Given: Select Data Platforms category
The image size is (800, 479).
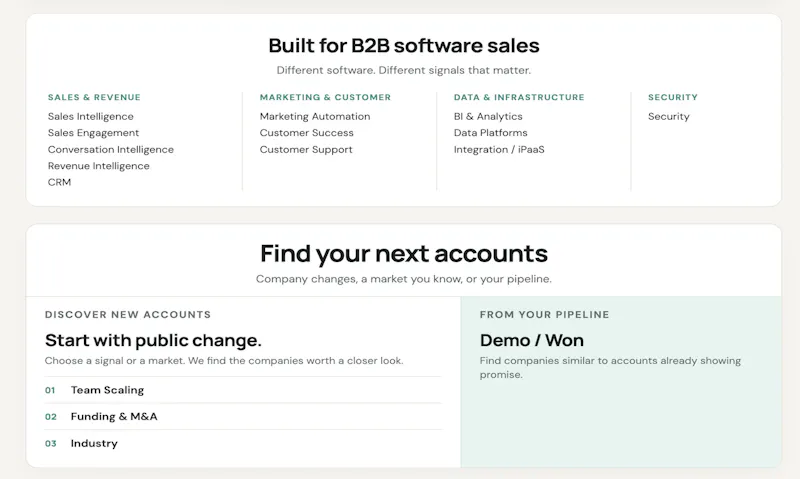Looking at the screenshot, I should click(x=490, y=133).
